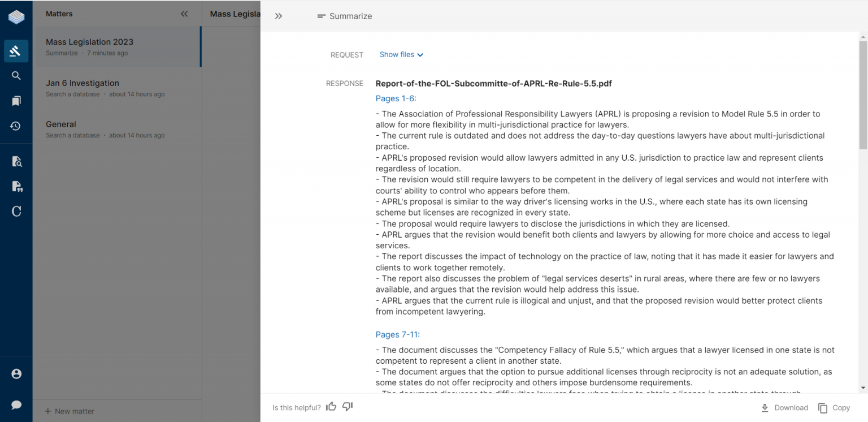The height and width of the screenshot is (422, 868).
Task: Open the Pages 7-11 link
Action: click(x=398, y=334)
